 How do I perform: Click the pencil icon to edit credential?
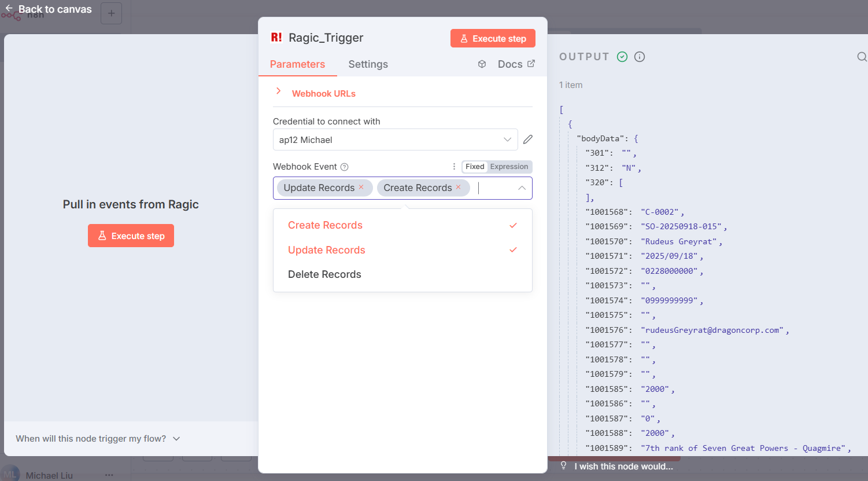tap(527, 139)
